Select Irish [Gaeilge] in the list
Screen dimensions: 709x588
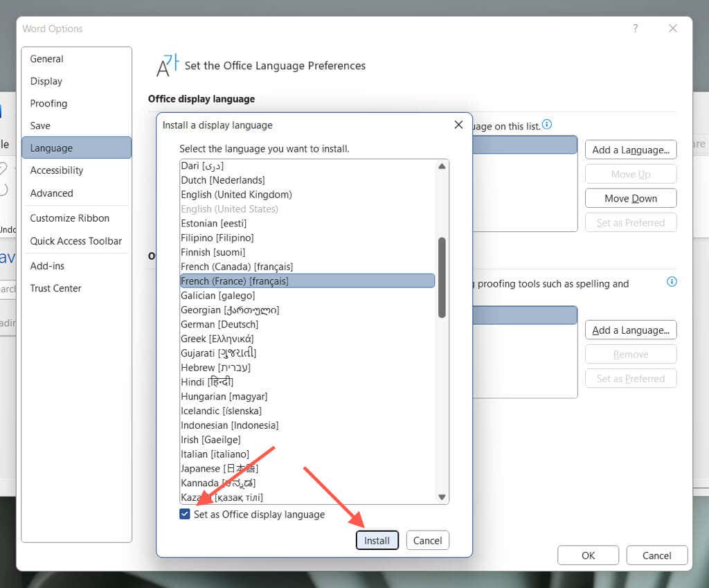coord(307,440)
